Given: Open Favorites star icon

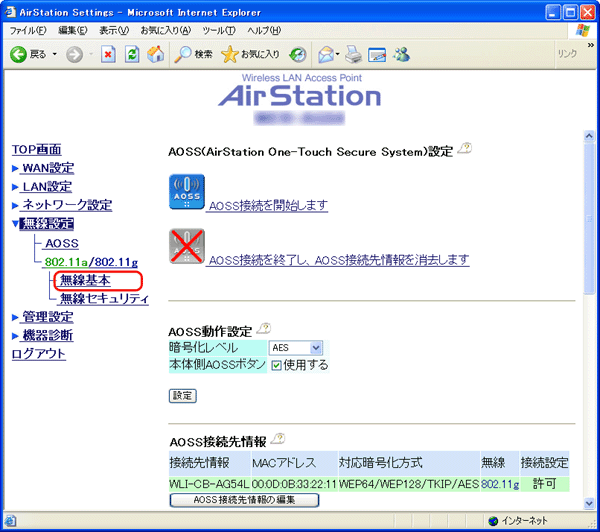Looking at the screenshot, I should [x=230, y=55].
